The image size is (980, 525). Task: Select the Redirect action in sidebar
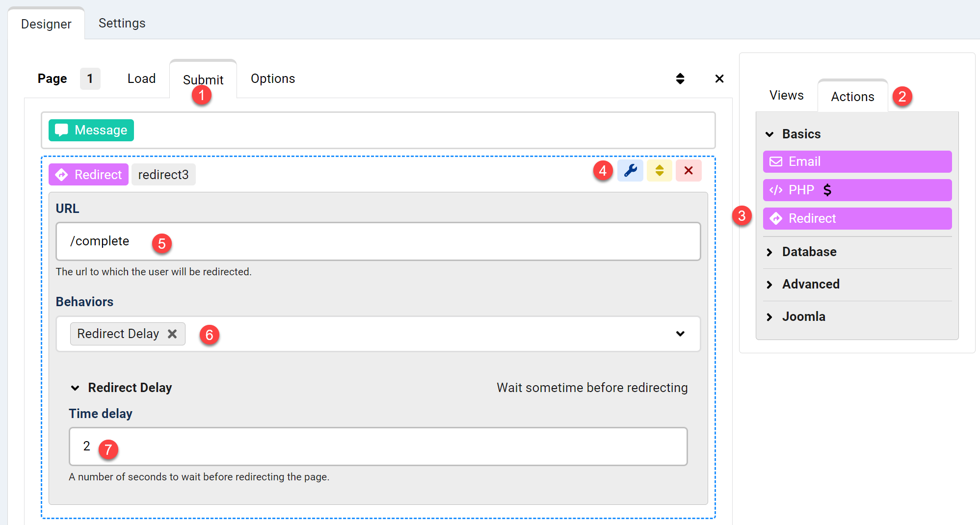(x=857, y=218)
